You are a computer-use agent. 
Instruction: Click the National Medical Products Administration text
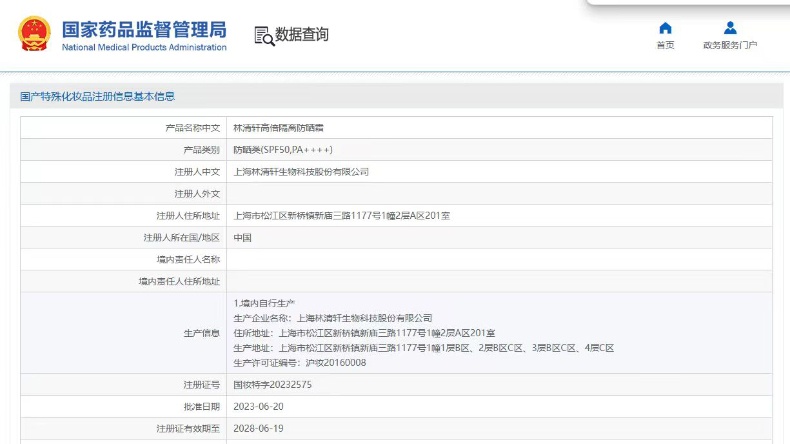(x=144, y=47)
